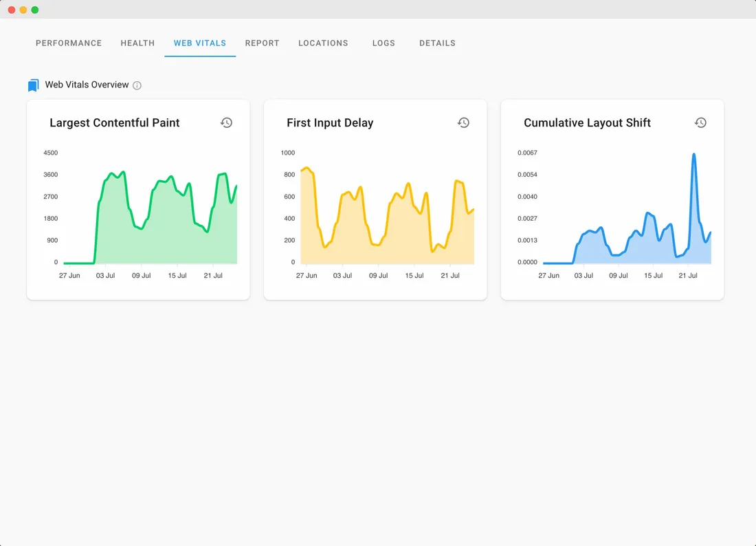Open the Health tab
This screenshot has height=546, width=756.
pos(137,43)
